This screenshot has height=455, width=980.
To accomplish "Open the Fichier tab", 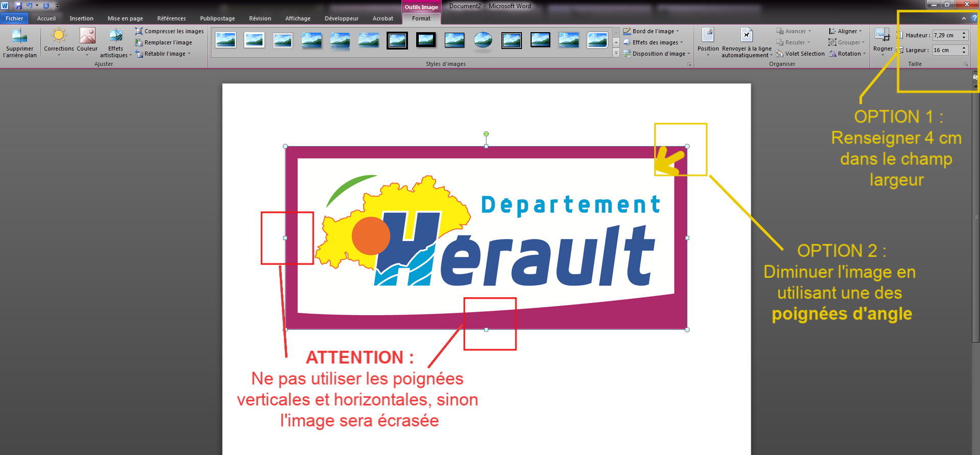I will 14,18.
